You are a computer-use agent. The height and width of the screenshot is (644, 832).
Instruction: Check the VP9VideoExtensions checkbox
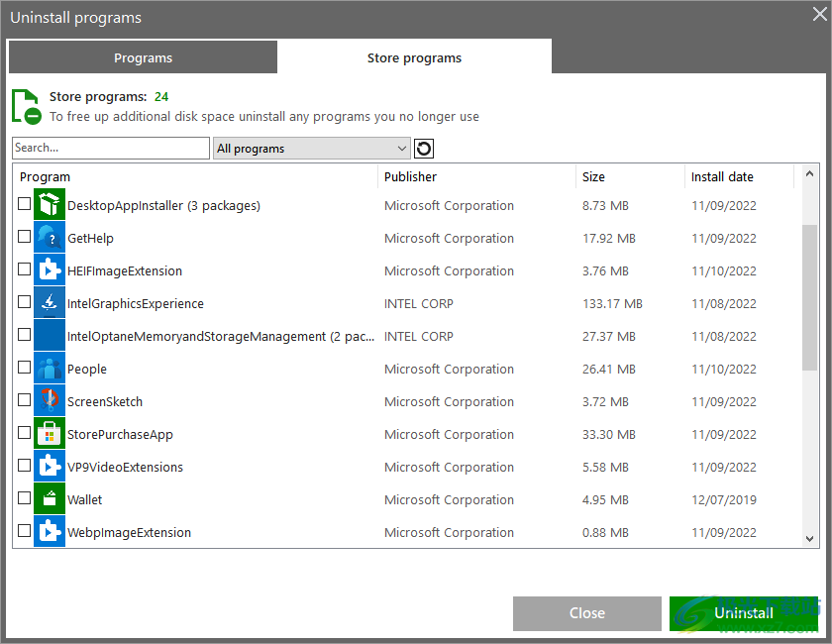24,465
